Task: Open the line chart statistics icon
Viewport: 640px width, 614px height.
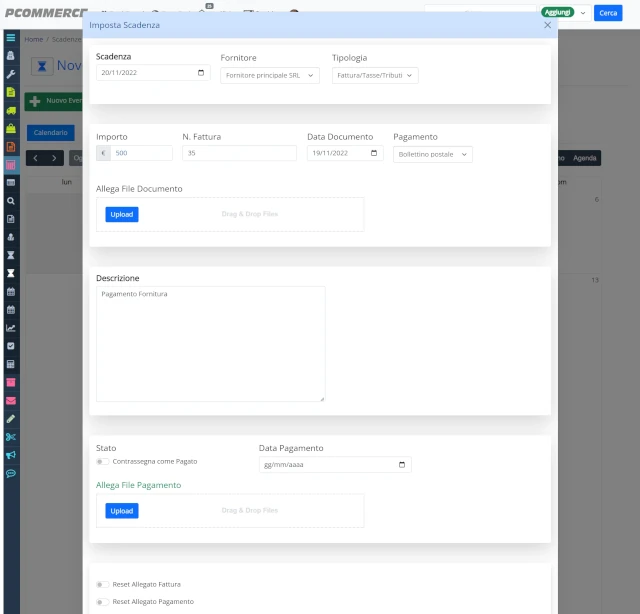Action: coord(11,328)
